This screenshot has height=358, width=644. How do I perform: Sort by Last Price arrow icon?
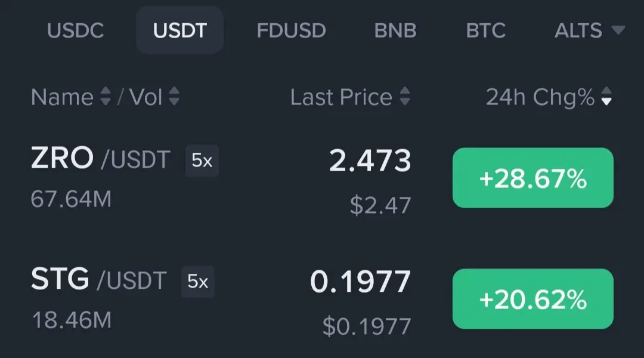[405, 96]
